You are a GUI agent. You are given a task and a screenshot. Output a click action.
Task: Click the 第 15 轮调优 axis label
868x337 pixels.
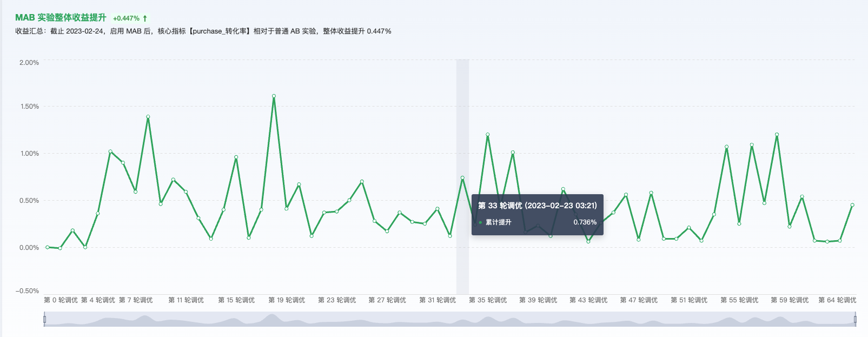[236, 300]
